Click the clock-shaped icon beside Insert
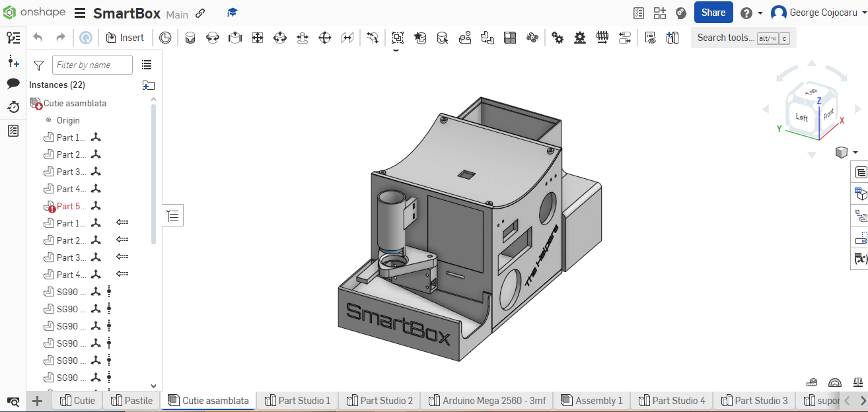 click(x=165, y=38)
